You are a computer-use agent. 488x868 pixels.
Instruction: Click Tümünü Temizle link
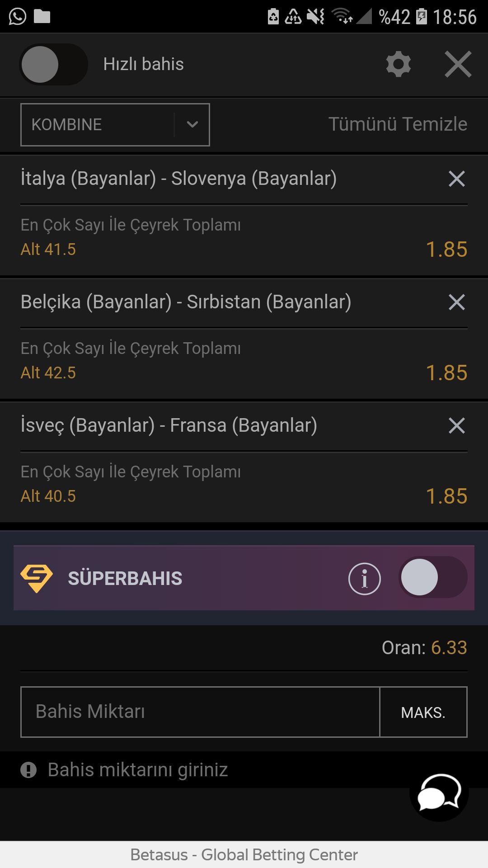tap(398, 124)
